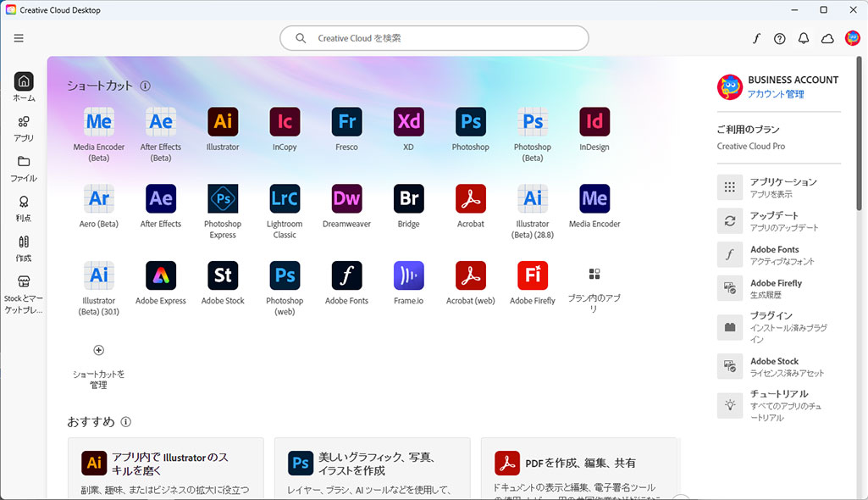Launch the Illustrator app shortcut
The width and height of the screenshot is (868, 500).
coord(223,122)
